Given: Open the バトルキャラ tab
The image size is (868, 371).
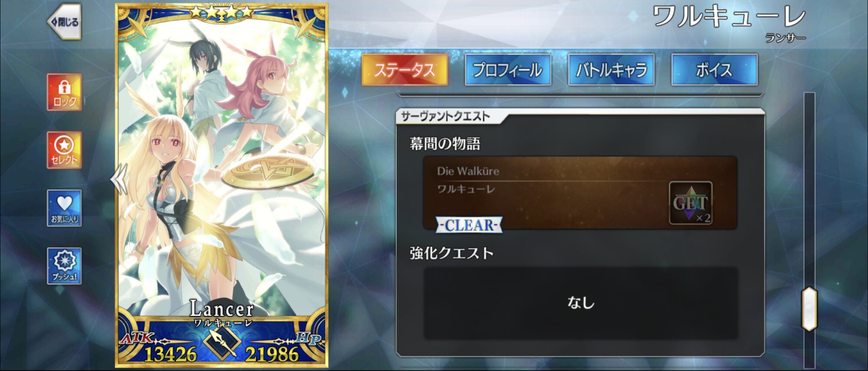Looking at the screenshot, I should [611, 69].
